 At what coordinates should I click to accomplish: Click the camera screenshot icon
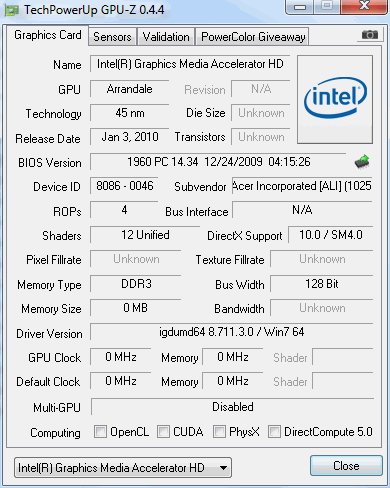coord(370,35)
